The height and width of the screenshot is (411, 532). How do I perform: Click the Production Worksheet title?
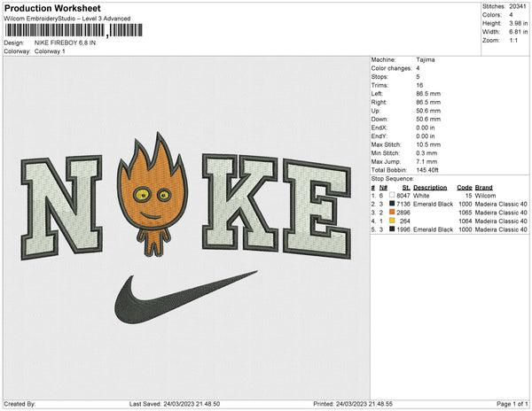click(x=52, y=8)
